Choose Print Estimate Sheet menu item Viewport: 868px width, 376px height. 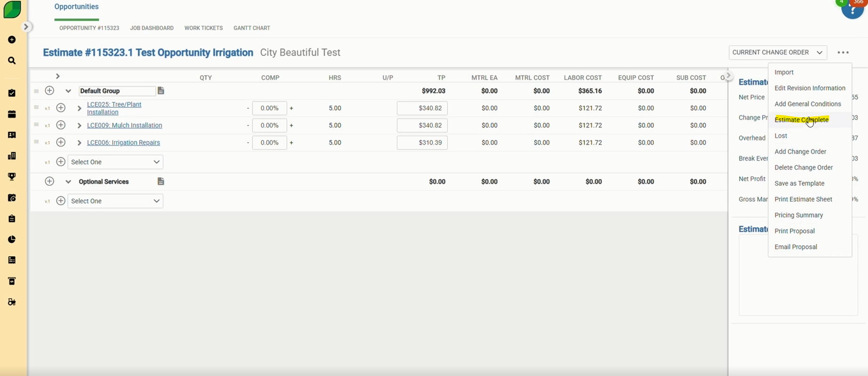click(x=804, y=199)
